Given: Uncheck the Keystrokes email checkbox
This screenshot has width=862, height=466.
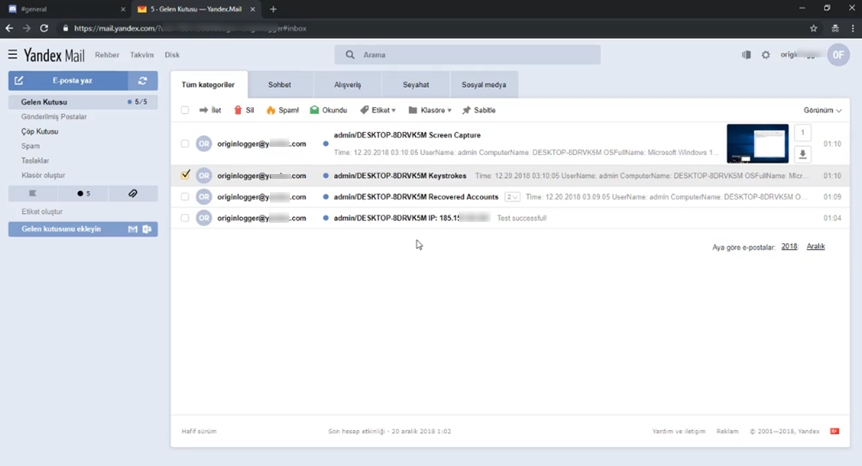Looking at the screenshot, I should click(x=185, y=175).
